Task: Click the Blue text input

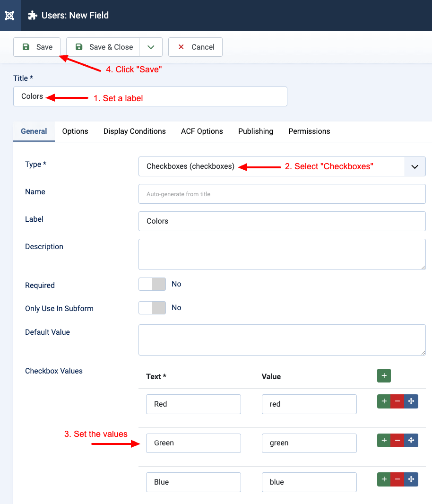Action: (x=193, y=482)
